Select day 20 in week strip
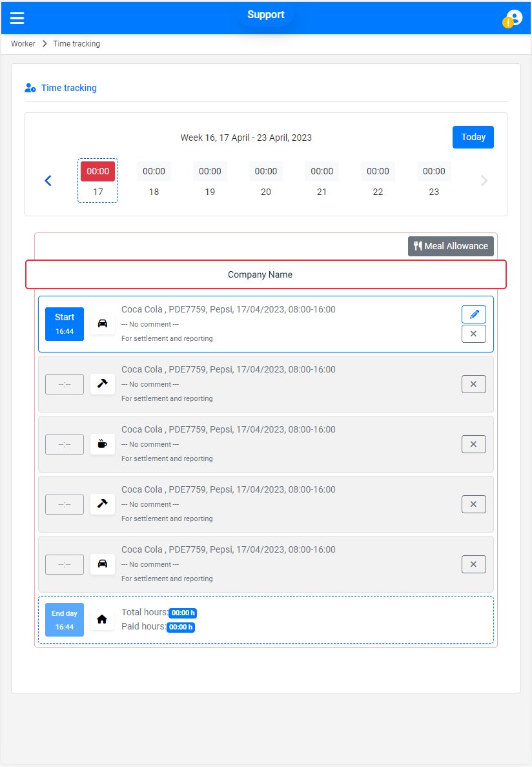This screenshot has width=532, height=767. (x=266, y=180)
